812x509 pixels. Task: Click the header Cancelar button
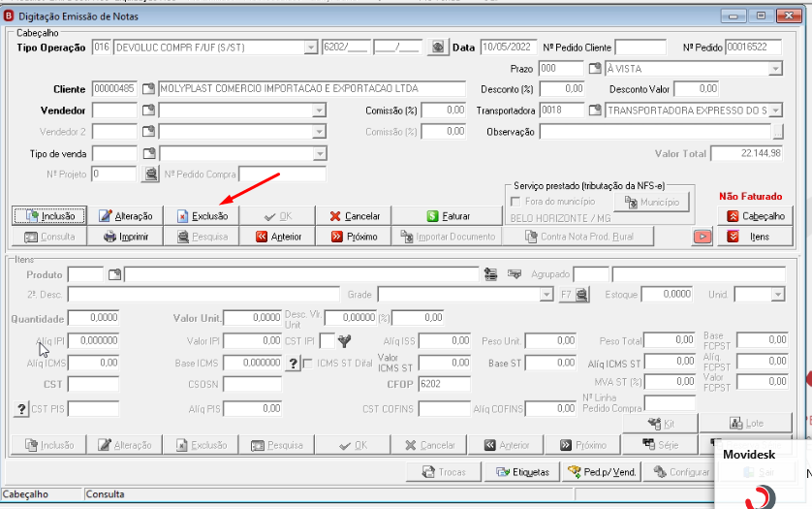354,215
